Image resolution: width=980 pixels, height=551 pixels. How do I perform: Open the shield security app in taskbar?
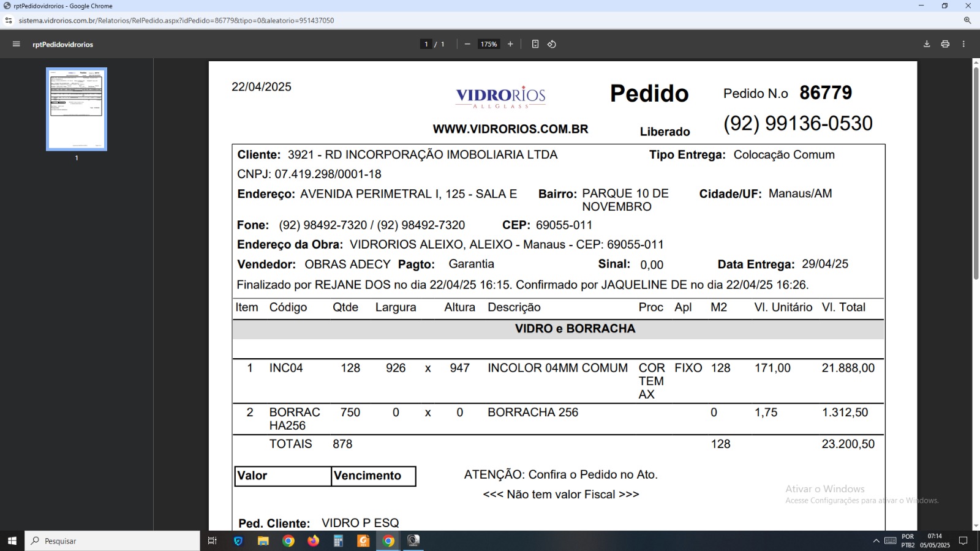pos(238,541)
